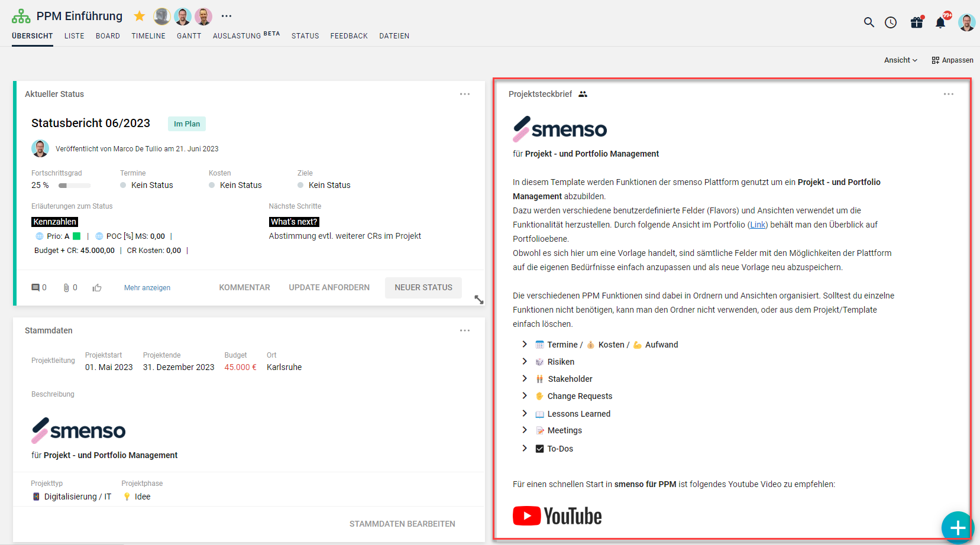Open the third project member avatar in the header

pos(203,17)
